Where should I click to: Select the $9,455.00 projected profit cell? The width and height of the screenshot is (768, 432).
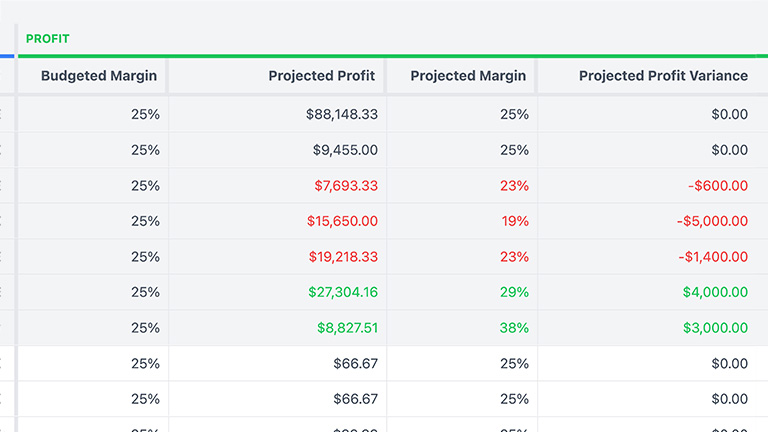[x=345, y=150]
